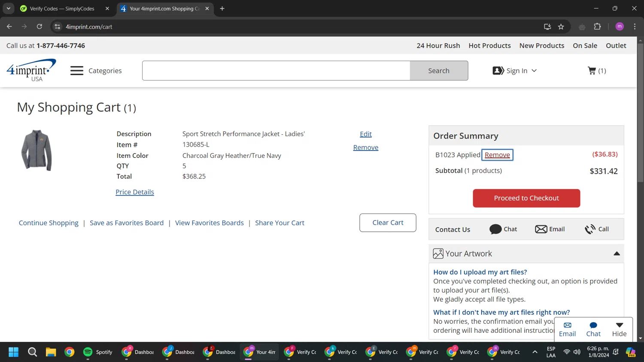Go back to the previous browser page
The image size is (644, 362).
coord(9,27)
